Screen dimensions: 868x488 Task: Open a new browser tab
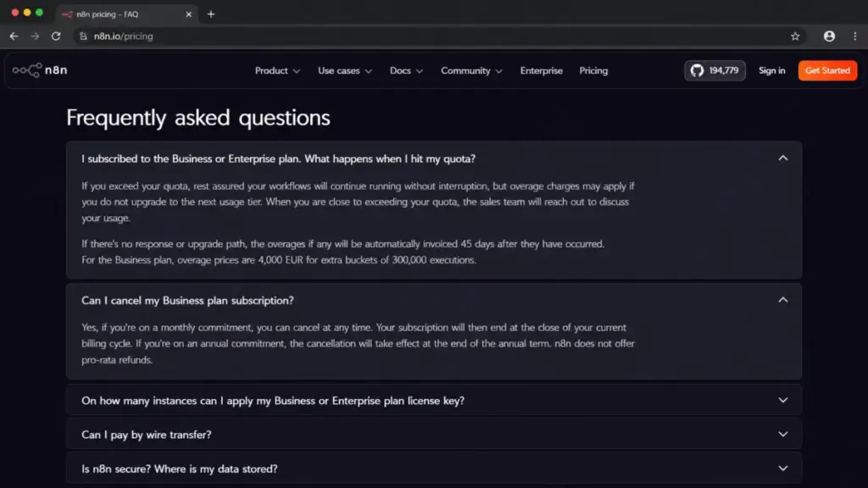(x=211, y=14)
